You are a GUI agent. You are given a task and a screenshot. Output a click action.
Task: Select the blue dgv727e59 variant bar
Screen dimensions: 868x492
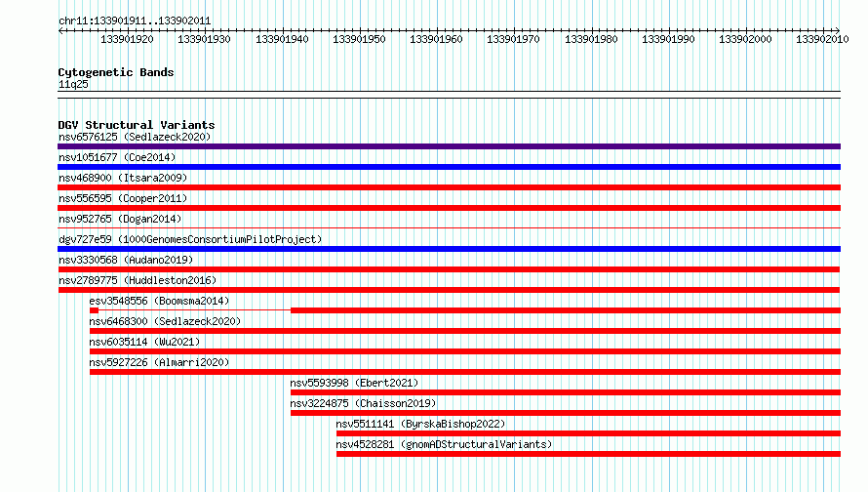[449, 249]
